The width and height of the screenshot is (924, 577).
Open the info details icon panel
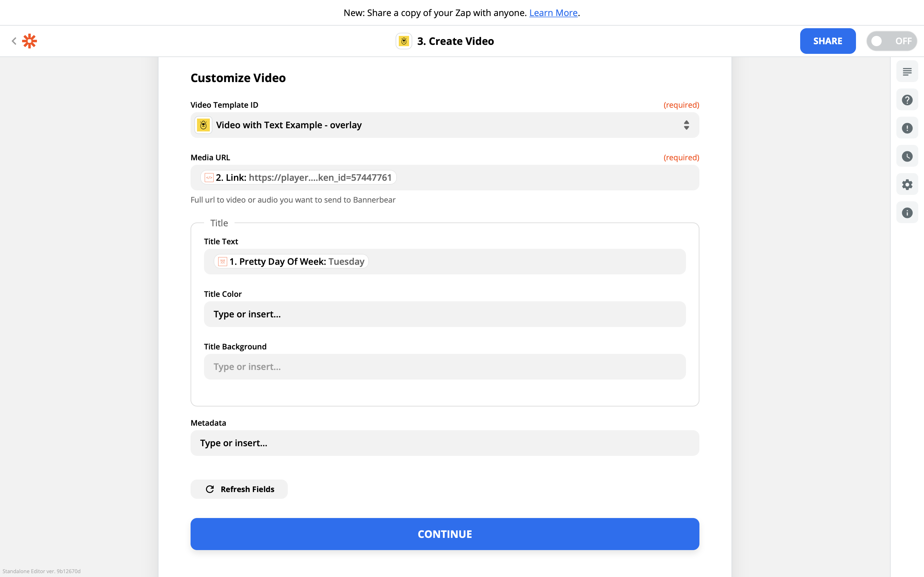pos(907,213)
